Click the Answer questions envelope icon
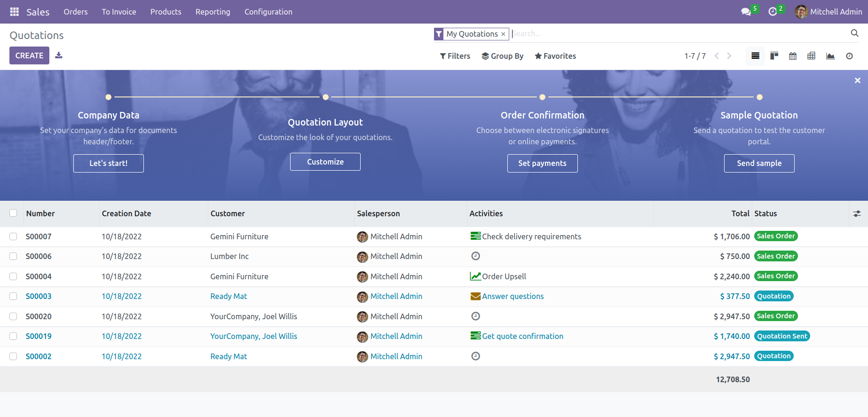 475,296
